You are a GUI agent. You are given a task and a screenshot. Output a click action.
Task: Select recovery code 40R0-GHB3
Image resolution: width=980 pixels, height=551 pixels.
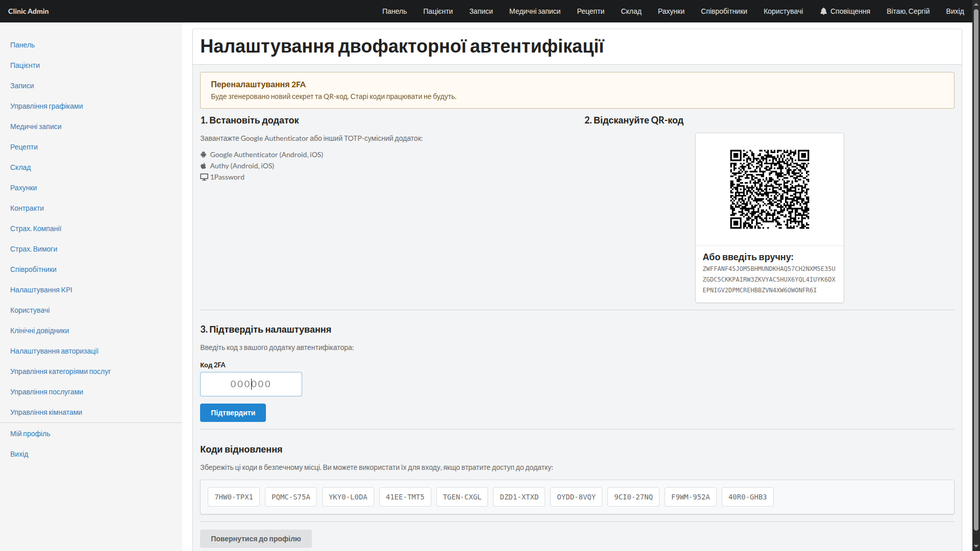click(748, 497)
